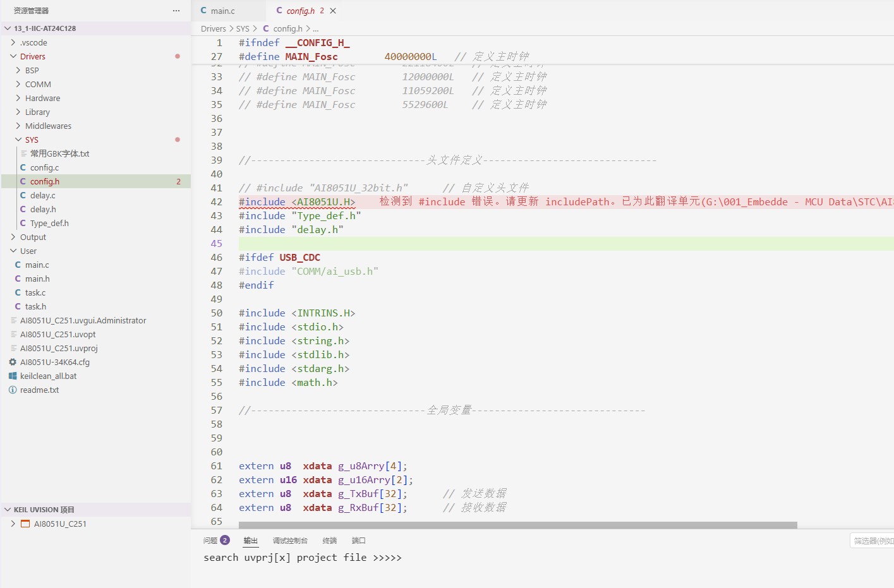
Task: Open task.c file
Action: pos(96,292)
